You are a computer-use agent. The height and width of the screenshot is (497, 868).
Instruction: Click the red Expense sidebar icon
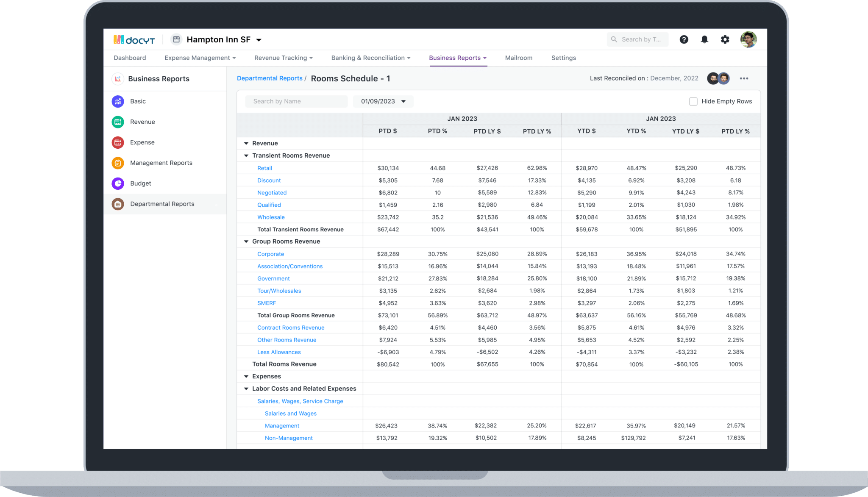pos(118,142)
